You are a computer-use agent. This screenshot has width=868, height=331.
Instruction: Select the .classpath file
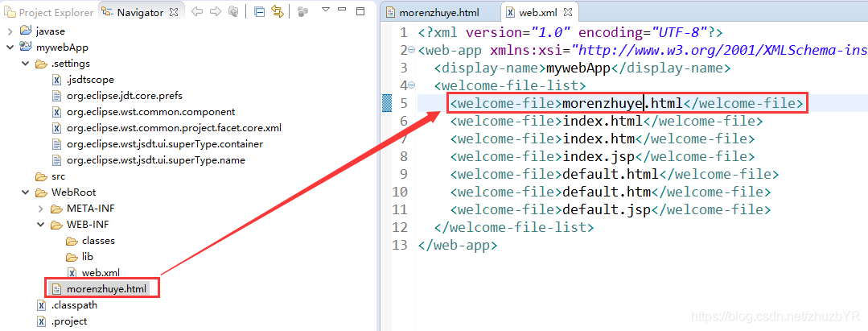pos(75,305)
